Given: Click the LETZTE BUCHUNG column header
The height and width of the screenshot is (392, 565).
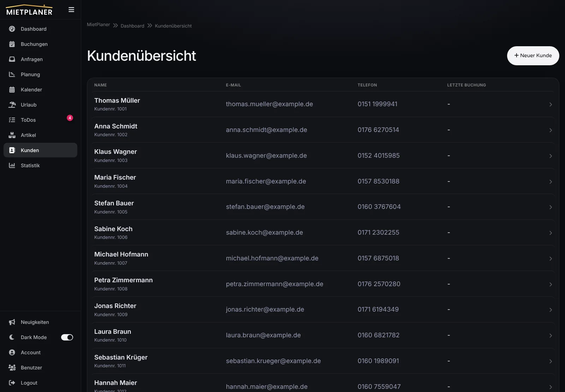Looking at the screenshot, I should click(x=466, y=85).
